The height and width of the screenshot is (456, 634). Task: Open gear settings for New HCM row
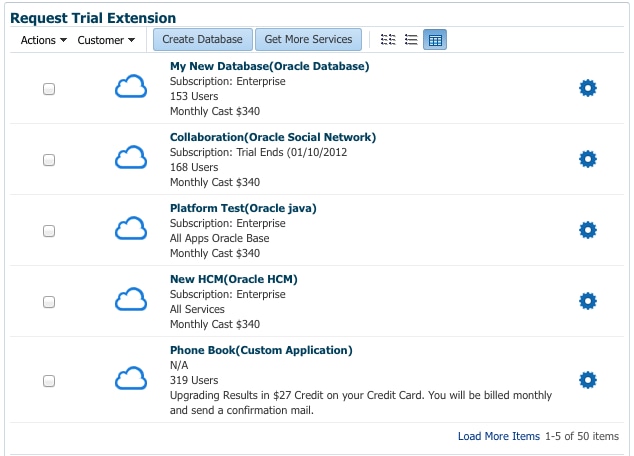pyautogui.click(x=588, y=301)
